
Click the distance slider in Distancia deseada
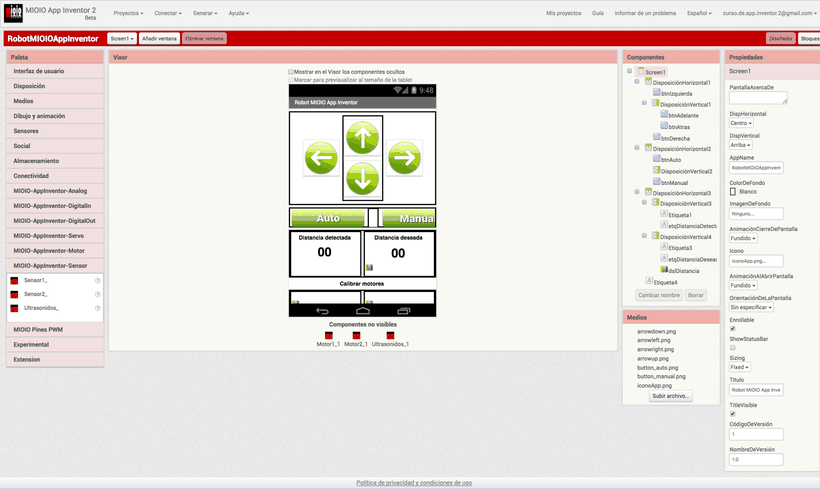coord(370,267)
